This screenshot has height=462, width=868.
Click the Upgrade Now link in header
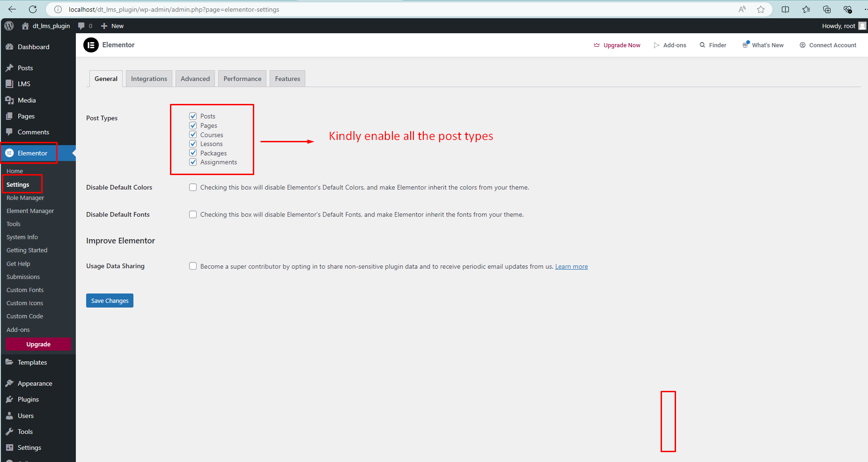tap(622, 45)
